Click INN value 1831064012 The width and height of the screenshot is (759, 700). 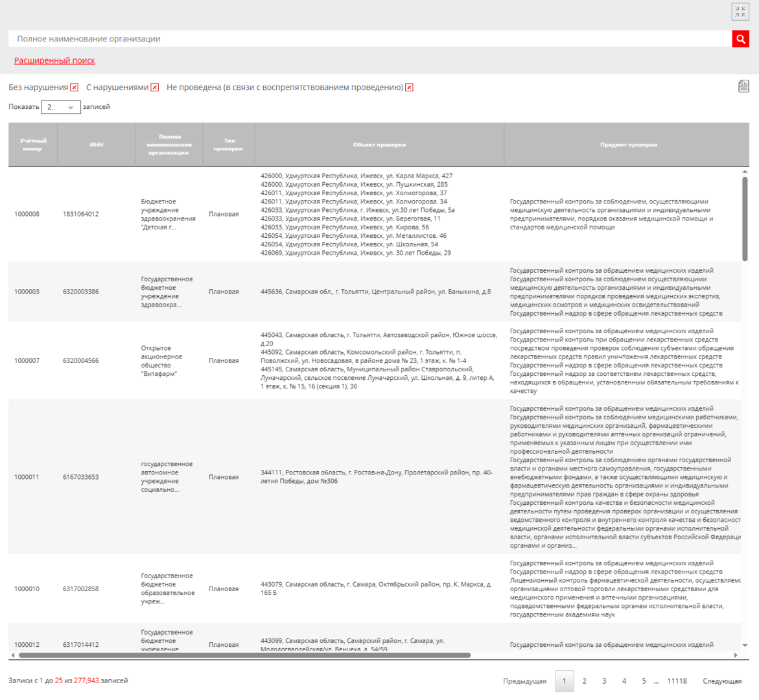tap(81, 214)
